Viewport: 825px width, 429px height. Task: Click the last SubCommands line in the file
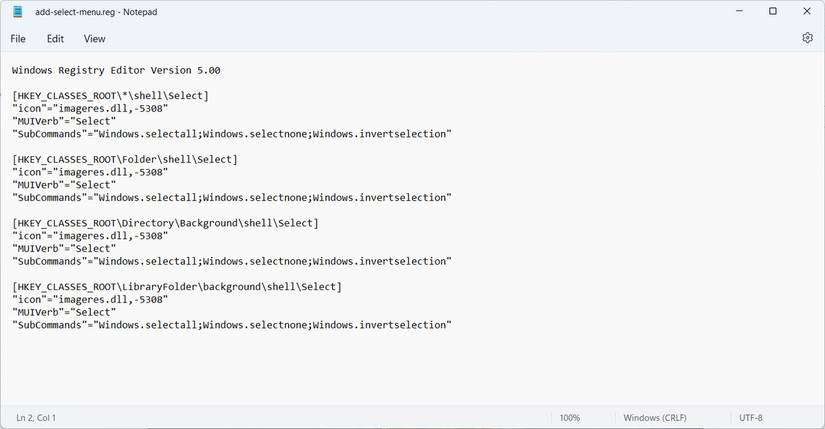pos(232,325)
